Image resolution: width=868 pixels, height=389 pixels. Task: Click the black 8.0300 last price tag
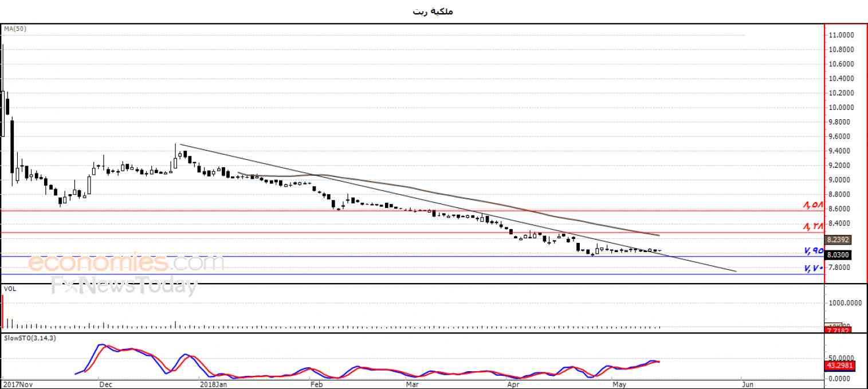pos(838,255)
